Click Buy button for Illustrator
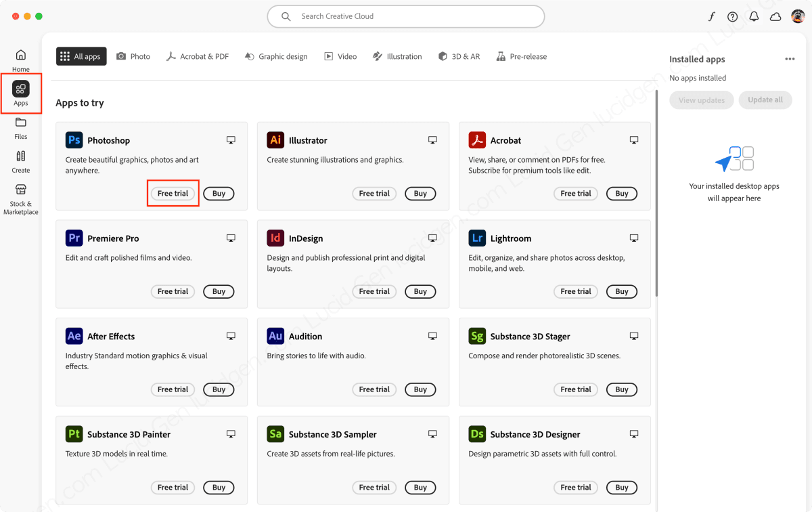This screenshot has width=812, height=512. point(420,194)
